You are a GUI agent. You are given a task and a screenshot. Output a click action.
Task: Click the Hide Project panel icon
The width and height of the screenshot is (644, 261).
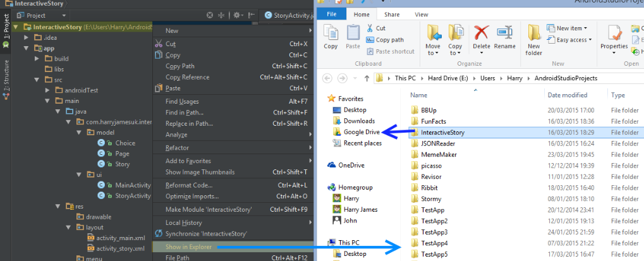click(251, 15)
